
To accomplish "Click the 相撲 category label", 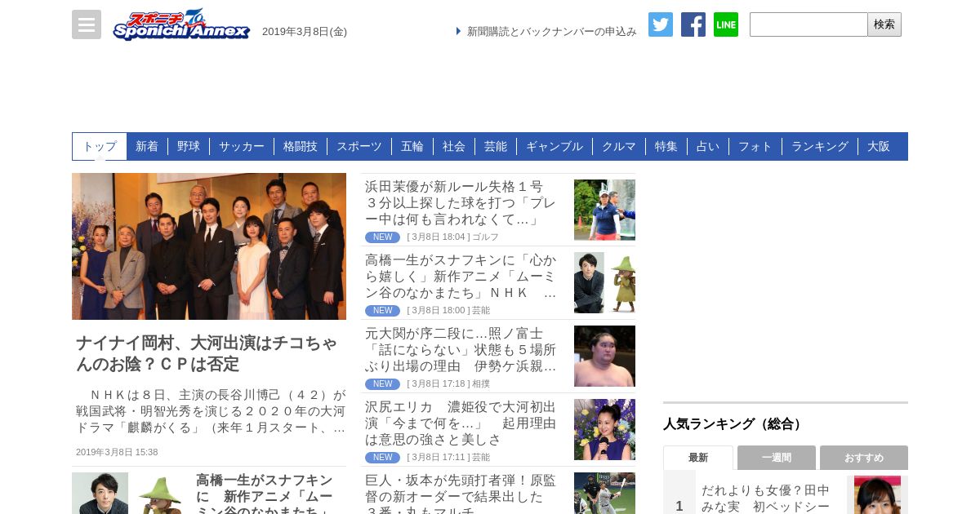I will point(481,384).
